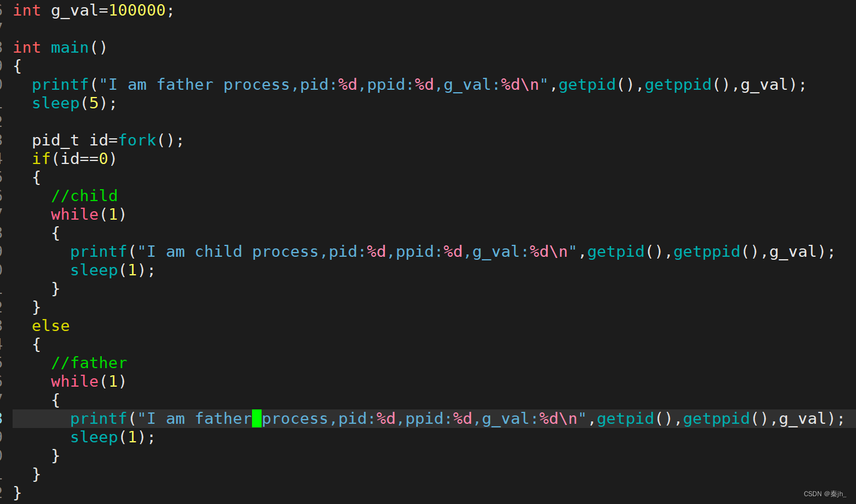Click the while(1) under child comment
This screenshot has height=504, width=856.
coord(89,214)
